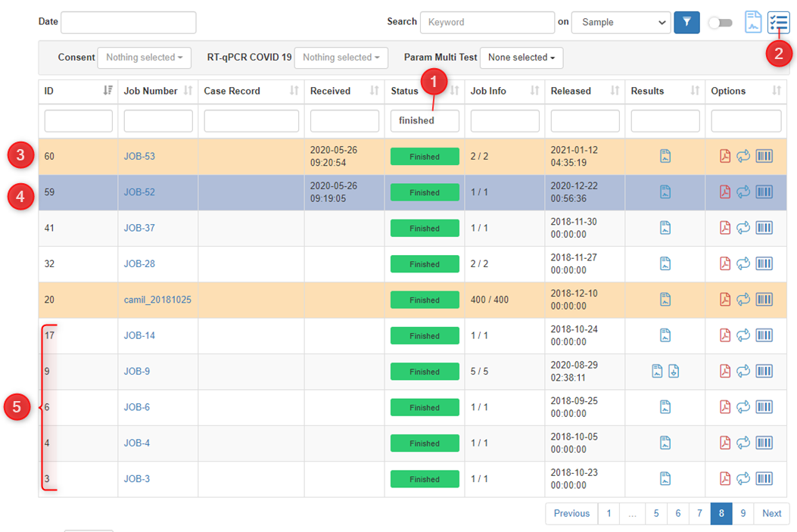Click the Job Number column filter box

[158, 121]
